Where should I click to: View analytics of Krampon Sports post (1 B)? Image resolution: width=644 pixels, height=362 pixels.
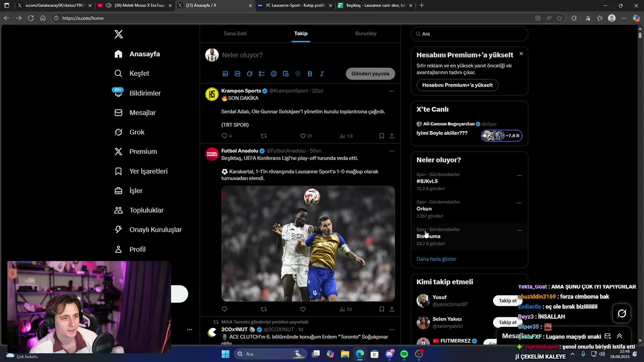[x=346, y=136]
